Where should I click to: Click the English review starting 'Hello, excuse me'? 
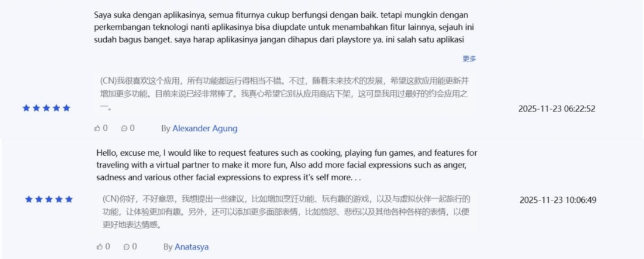[x=287, y=165]
